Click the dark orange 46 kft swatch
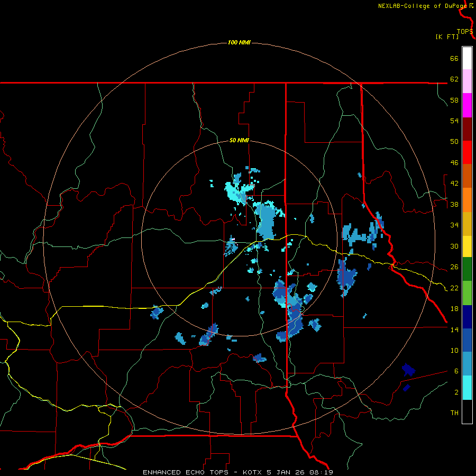The height and width of the screenshot is (476, 476). point(467,176)
